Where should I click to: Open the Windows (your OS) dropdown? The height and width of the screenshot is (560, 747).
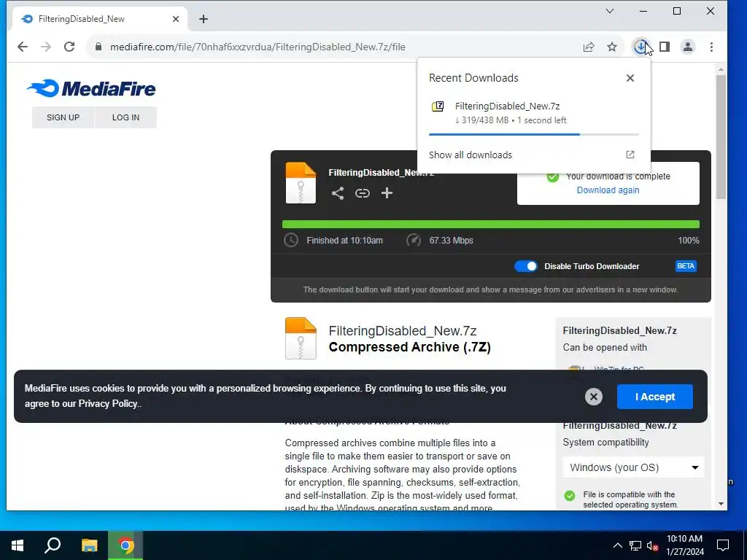(x=633, y=467)
